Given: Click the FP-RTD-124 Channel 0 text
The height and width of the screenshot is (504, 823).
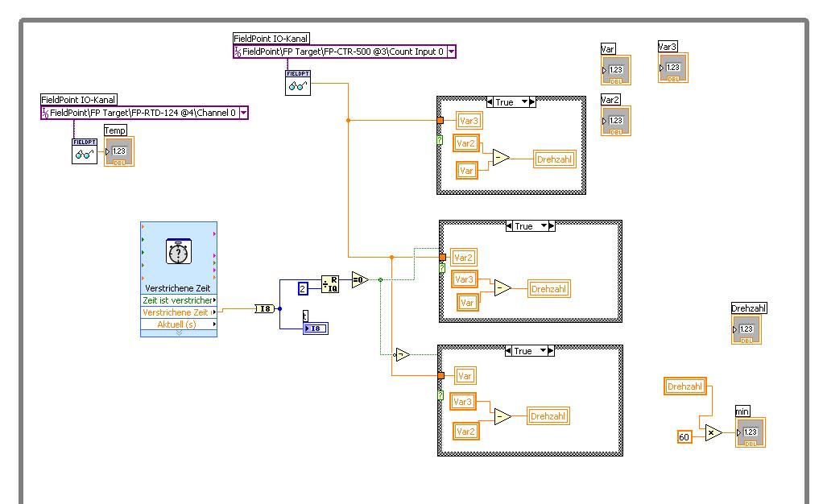Looking at the screenshot, I should pos(143,113).
